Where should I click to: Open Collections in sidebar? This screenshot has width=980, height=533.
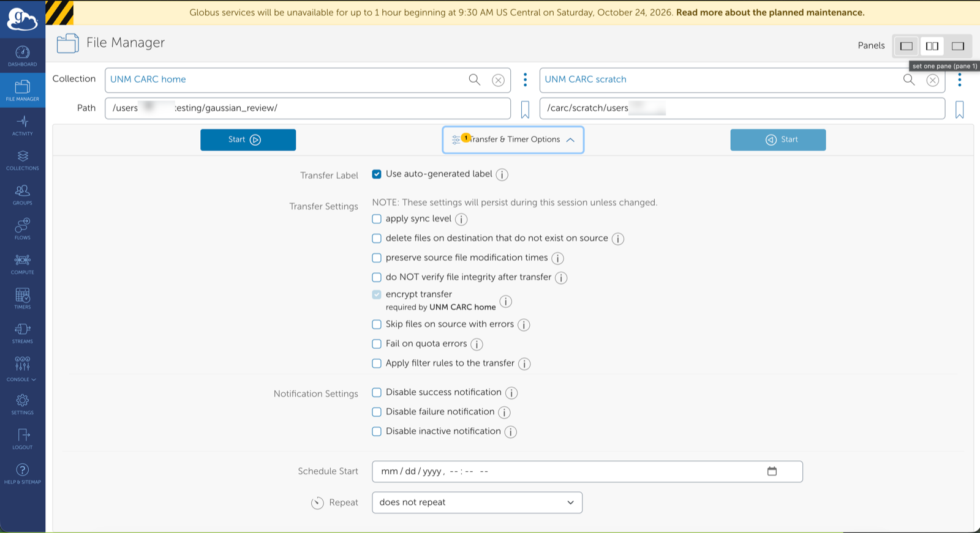[x=22, y=160]
